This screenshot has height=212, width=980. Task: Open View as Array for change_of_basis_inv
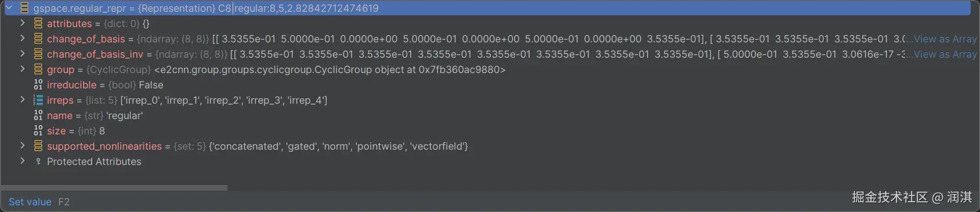(x=945, y=54)
